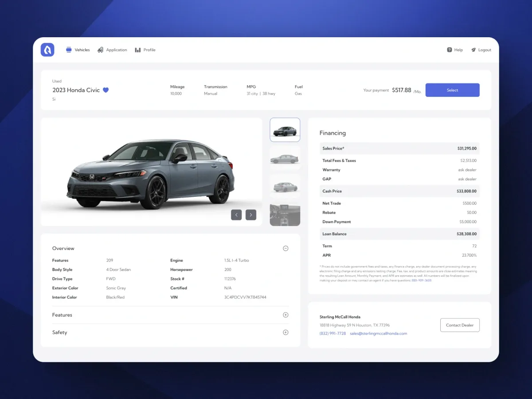This screenshot has height=399, width=532.
Task: Click the Help question mark icon
Action: tap(450, 50)
